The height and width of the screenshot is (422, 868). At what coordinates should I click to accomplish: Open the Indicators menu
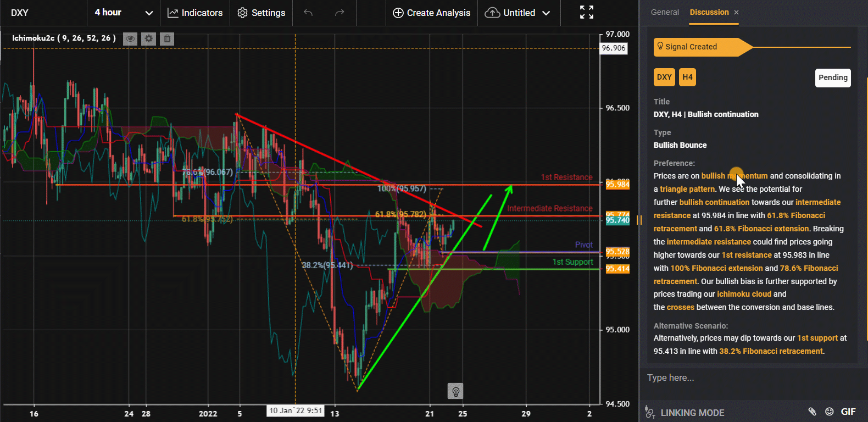click(x=195, y=13)
